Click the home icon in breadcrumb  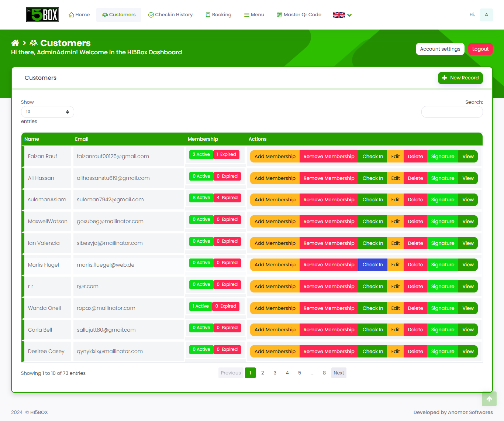pos(15,43)
